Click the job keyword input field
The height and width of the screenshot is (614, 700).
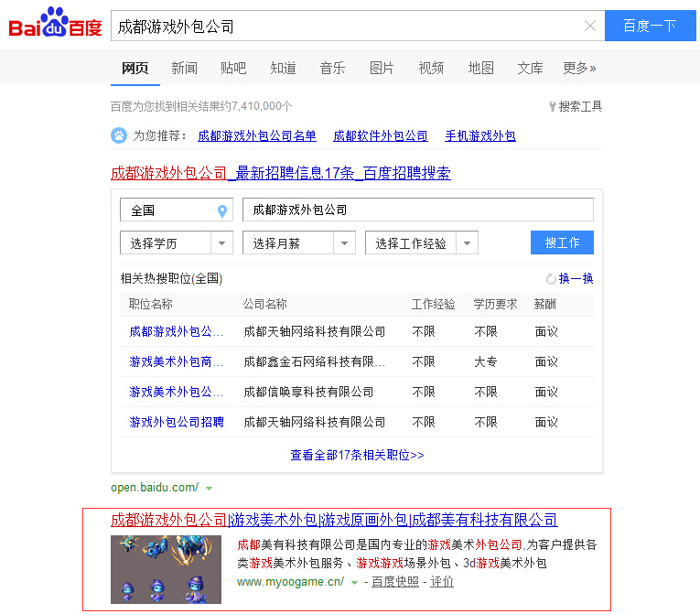coord(417,210)
